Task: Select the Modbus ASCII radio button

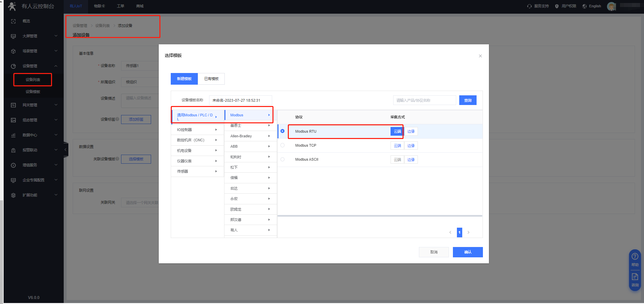Action: click(282, 159)
